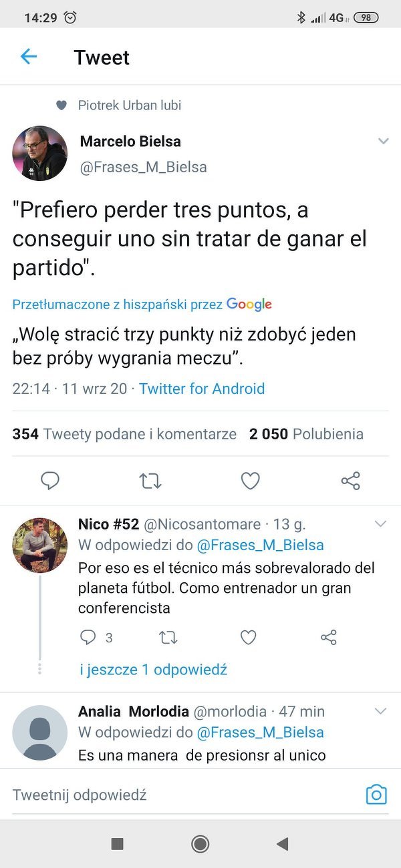Like Nico #52's reply
401x868 pixels.
248,638
